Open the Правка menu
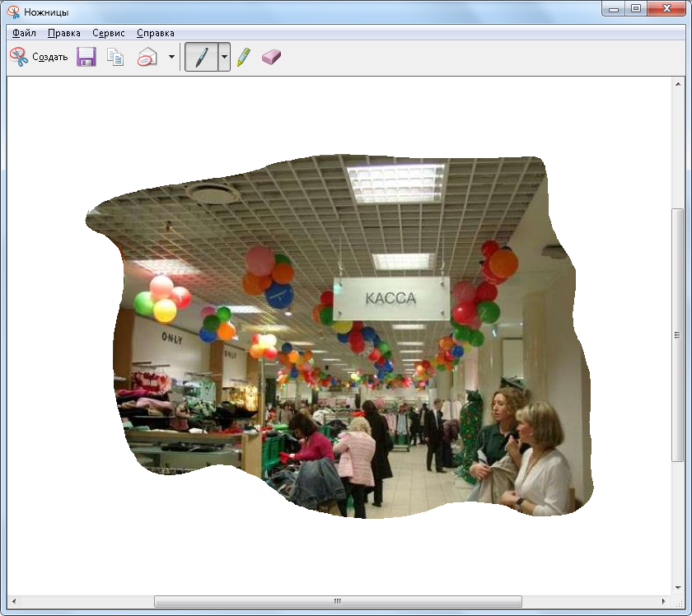 pyautogui.click(x=63, y=33)
